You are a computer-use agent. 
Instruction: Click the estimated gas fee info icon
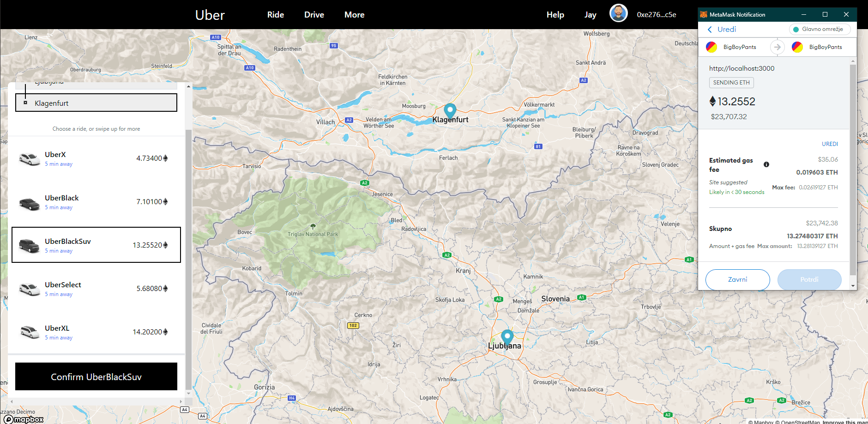(766, 164)
